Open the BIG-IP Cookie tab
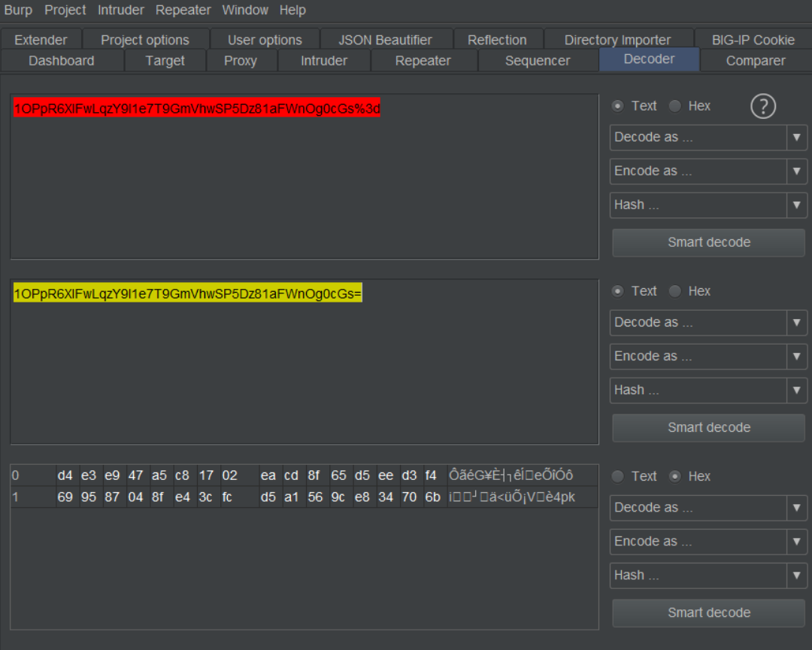The height and width of the screenshot is (650, 812). tap(753, 40)
